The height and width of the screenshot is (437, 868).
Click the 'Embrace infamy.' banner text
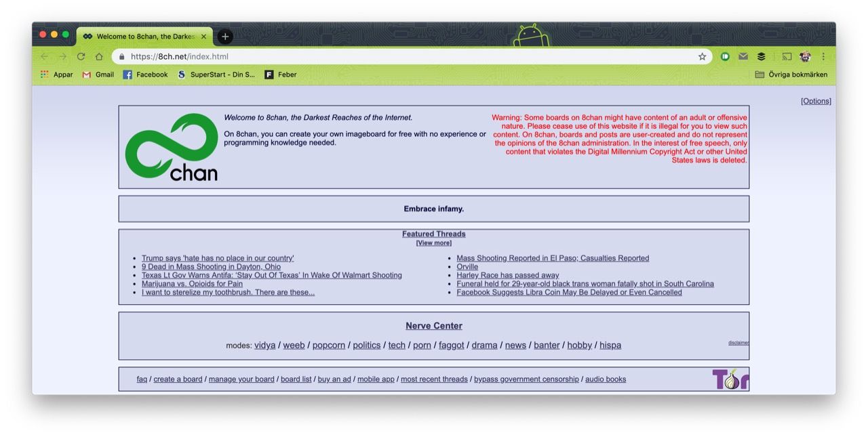pos(434,209)
